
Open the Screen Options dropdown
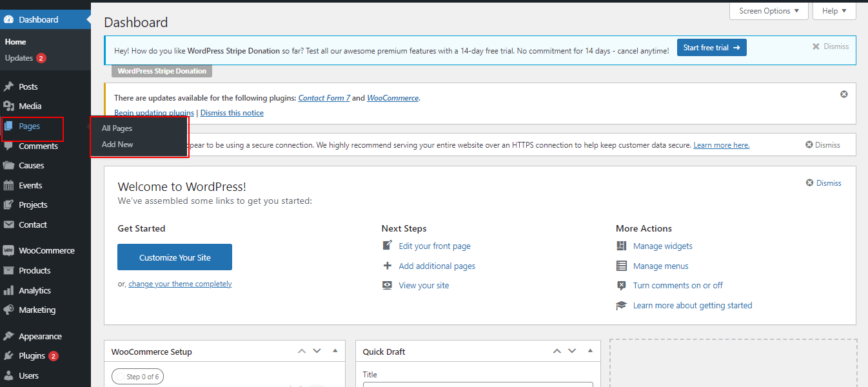tap(768, 11)
